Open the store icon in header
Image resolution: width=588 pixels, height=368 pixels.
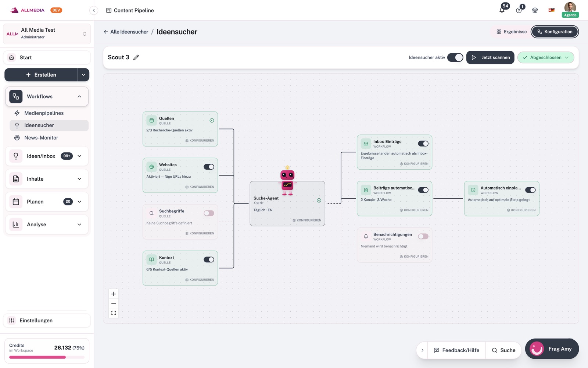(535, 10)
